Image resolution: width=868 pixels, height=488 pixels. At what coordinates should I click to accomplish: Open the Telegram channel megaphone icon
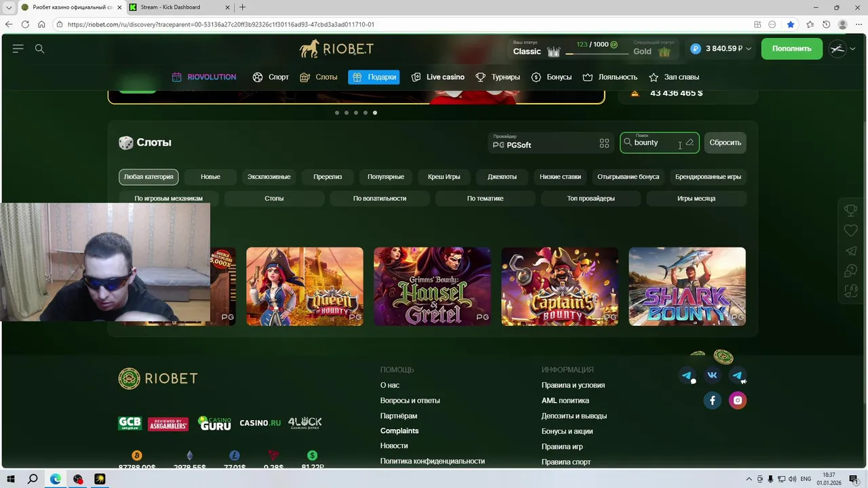pos(738,375)
